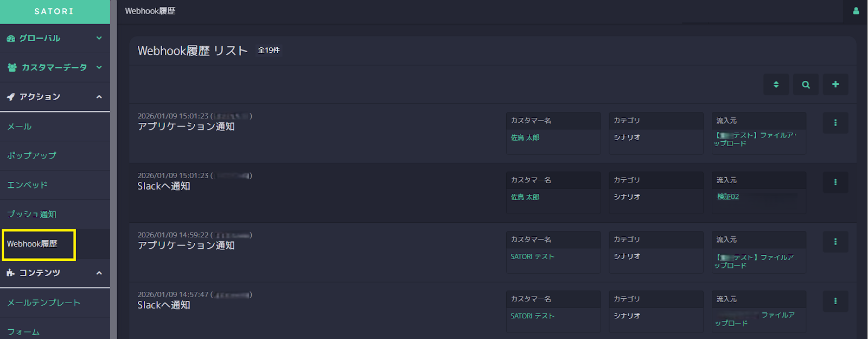Open customer link 佐鳥 太郎

tap(527, 137)
